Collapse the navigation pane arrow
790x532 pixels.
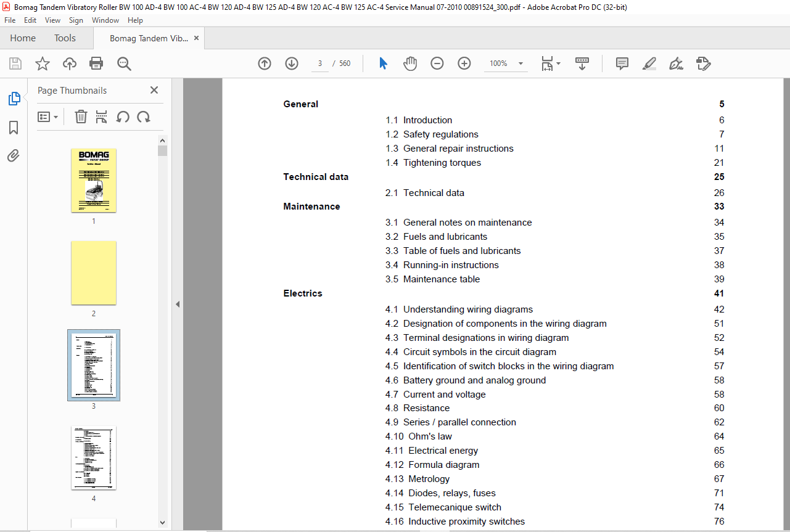coord(178,304)
